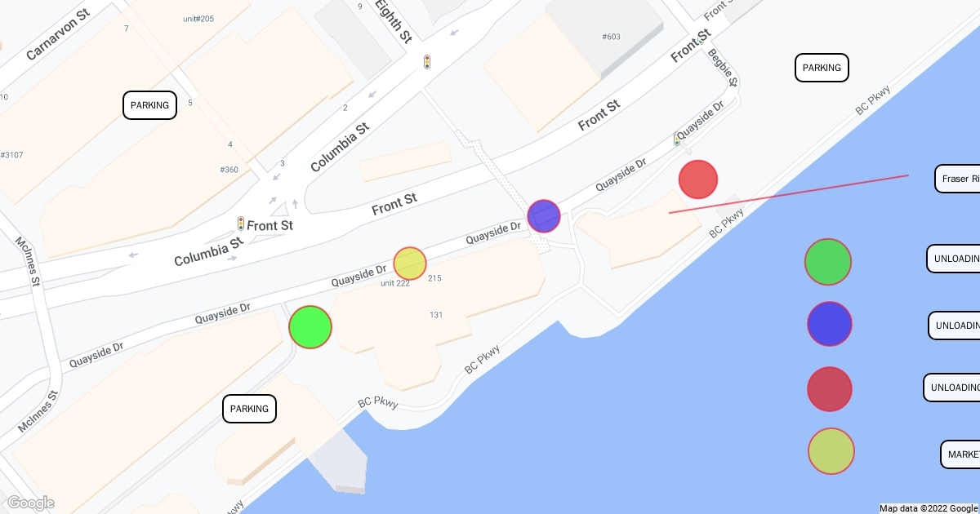Click the blue marker on the Quayside Dr crosswalk
Viewport: 980px width, 514px height.
[x=544, y=216]
